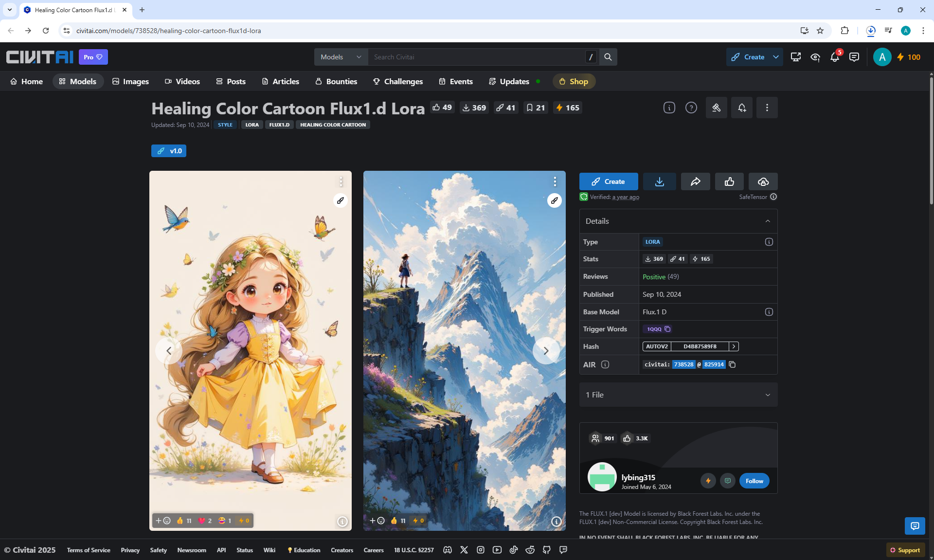Toggle the browsing level eye icon
This screenshot has width=934, height=560.
(x=815, y=57)
